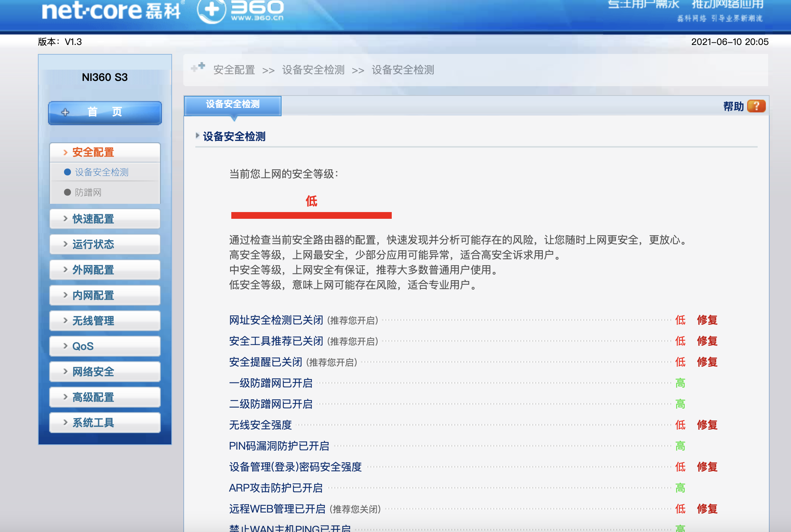This screenshot has width=791, height=532.
Task: Click the triangle beside 设备安全检测 heading
Action: click(198, 136)
